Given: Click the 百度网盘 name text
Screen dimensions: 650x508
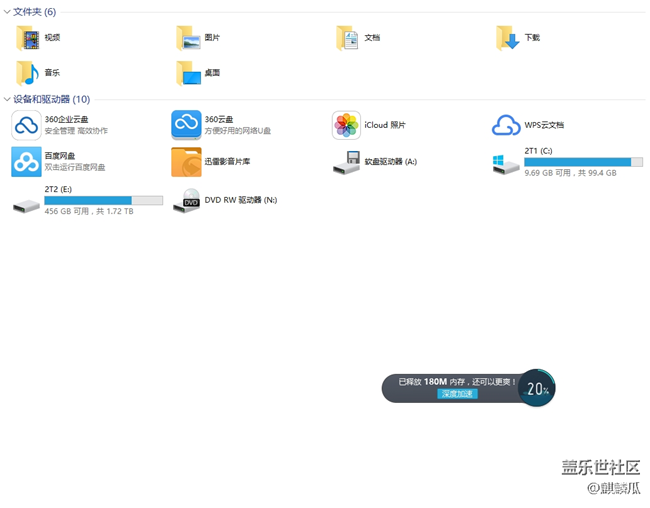Looking at the screenshot, I should point(60,156).
